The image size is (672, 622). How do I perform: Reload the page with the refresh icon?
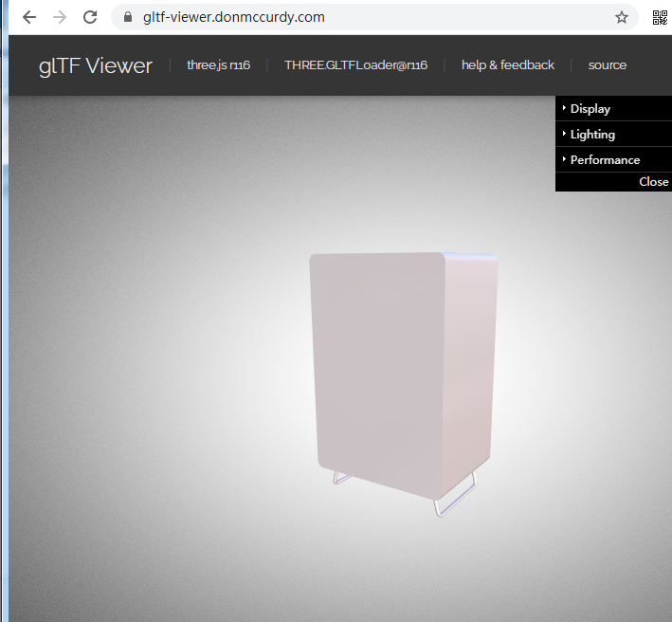click(90, 17)
